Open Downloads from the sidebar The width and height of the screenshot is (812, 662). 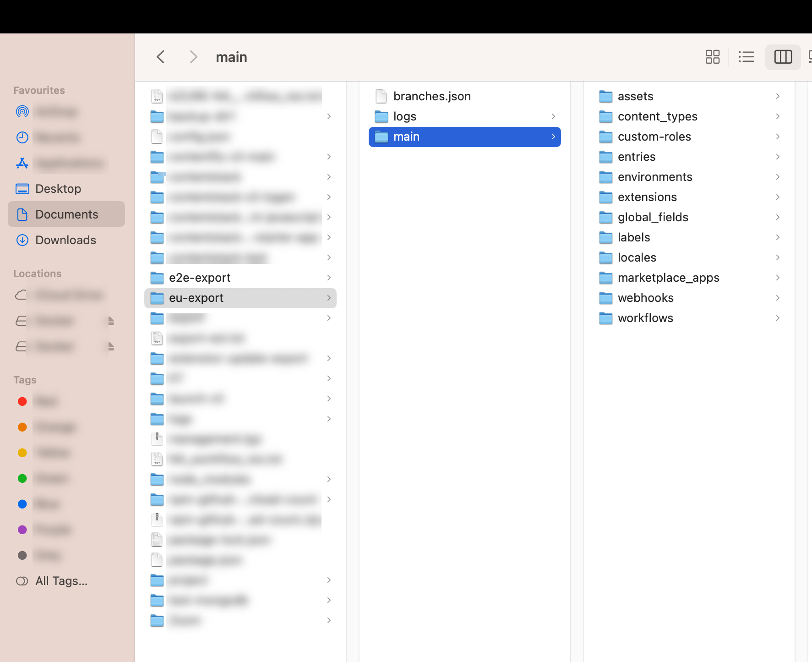tap(65, 240)
